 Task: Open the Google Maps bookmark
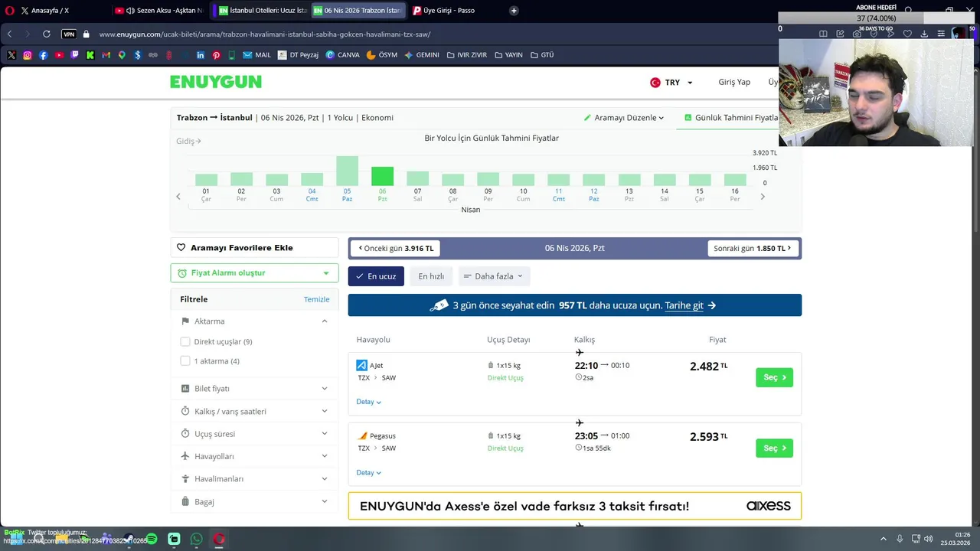point(122,55)
